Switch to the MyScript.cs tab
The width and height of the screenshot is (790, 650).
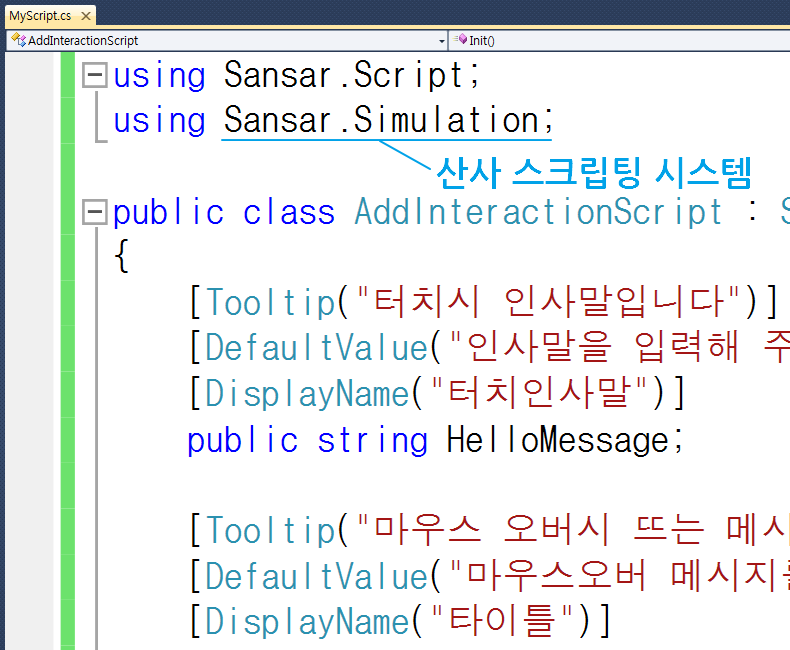point(40,16)
